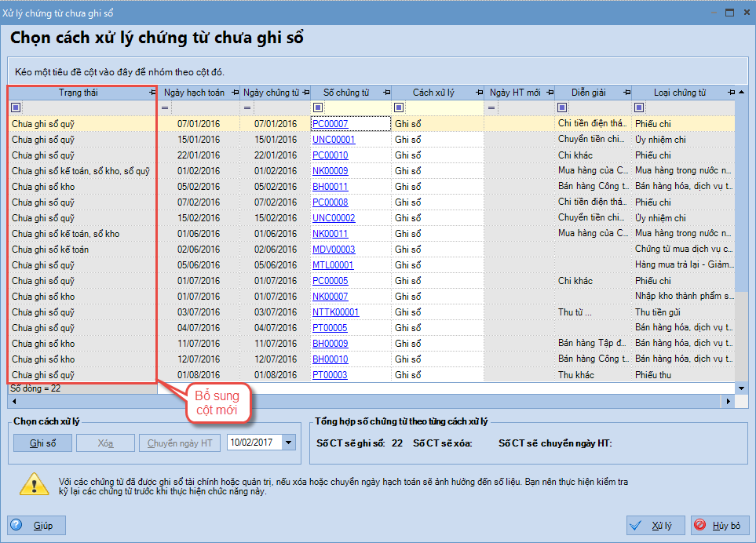Open voucher link PC00010
The image size is (756, 543).
pyautogui.click(x=331, y=155)
